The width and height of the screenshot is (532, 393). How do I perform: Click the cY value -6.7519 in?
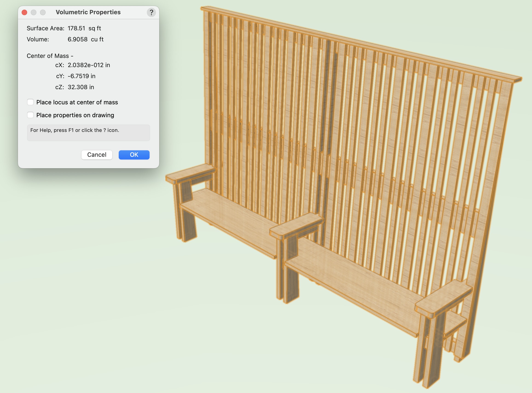[81, 76]
